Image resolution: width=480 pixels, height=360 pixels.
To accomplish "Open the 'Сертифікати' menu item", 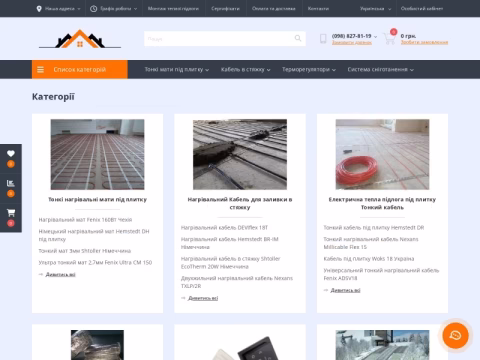I will [x=226, y=9].
